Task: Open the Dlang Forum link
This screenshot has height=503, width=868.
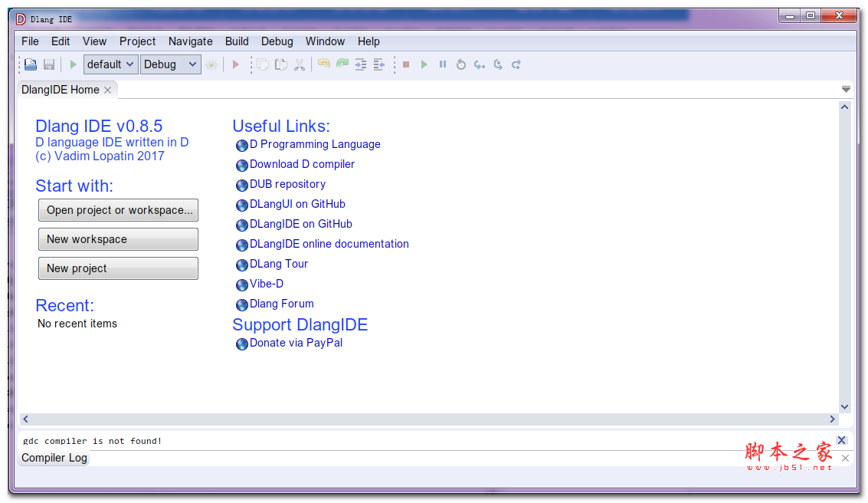Action: 281,304
